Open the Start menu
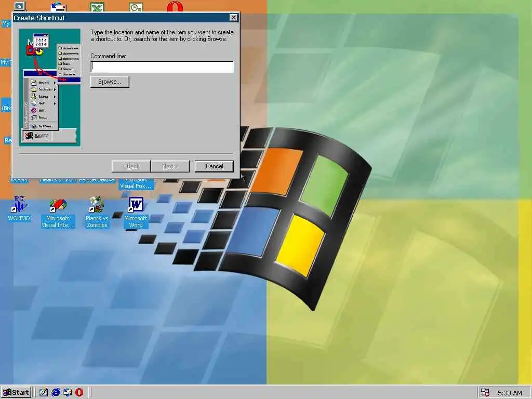This screenshot has width=532, height=399. click(16, 393)
